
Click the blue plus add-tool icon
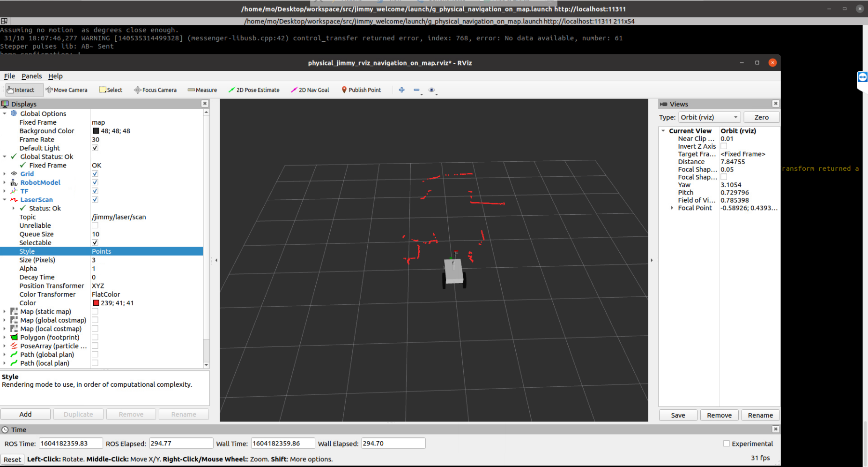pos(401,90)
